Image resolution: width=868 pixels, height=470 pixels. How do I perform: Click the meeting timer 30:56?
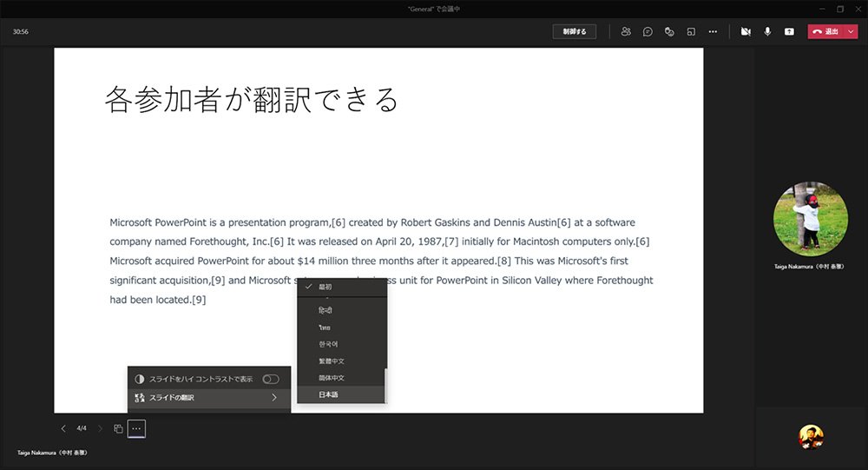pos(21,31)
